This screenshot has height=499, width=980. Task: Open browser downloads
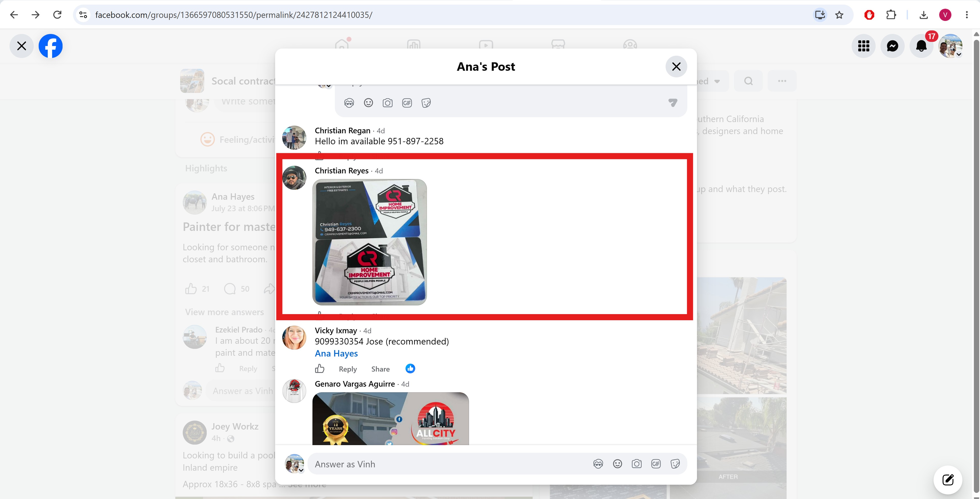coord(923,15)
